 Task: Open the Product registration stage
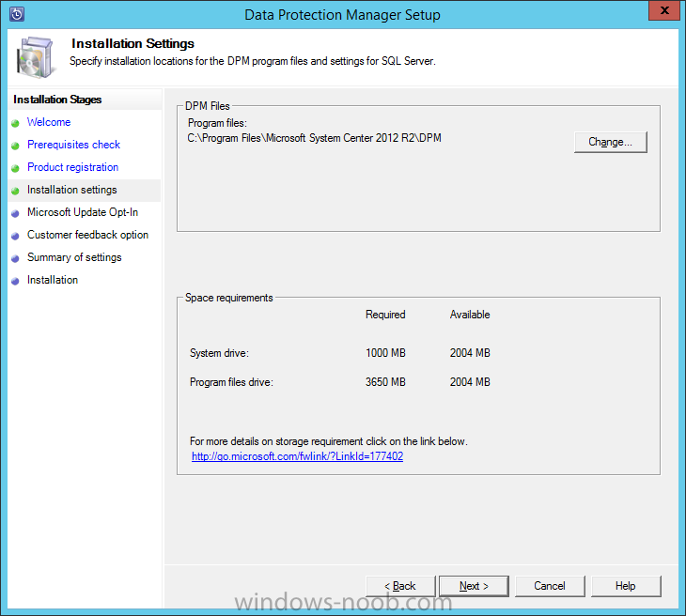click(x=72, y=167)
